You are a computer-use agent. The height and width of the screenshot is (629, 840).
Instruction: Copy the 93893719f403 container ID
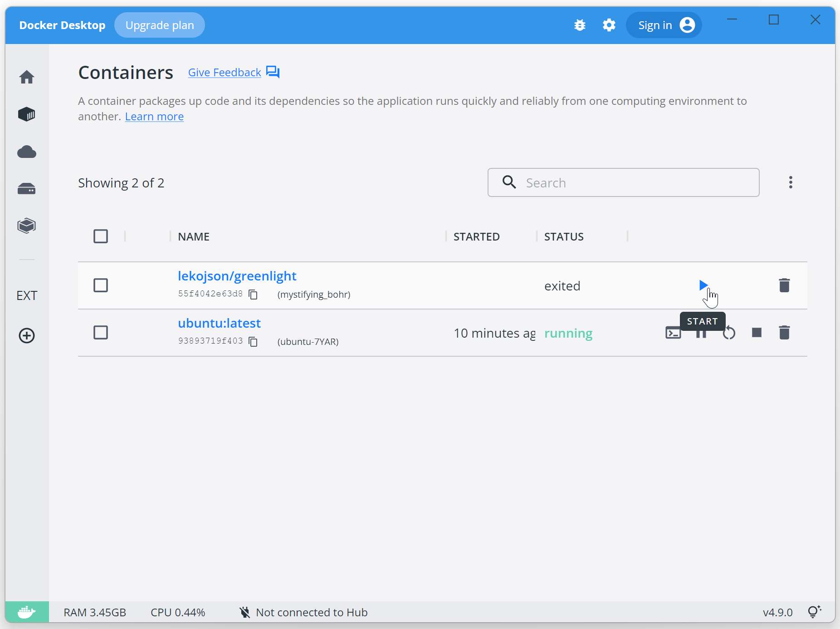click(x=254, y=342)
